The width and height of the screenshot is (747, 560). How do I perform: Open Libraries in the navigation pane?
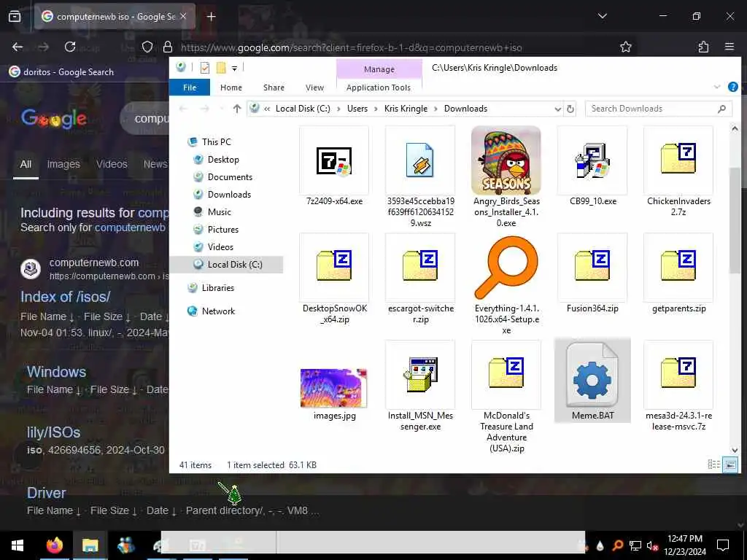(x=217, y=287)
